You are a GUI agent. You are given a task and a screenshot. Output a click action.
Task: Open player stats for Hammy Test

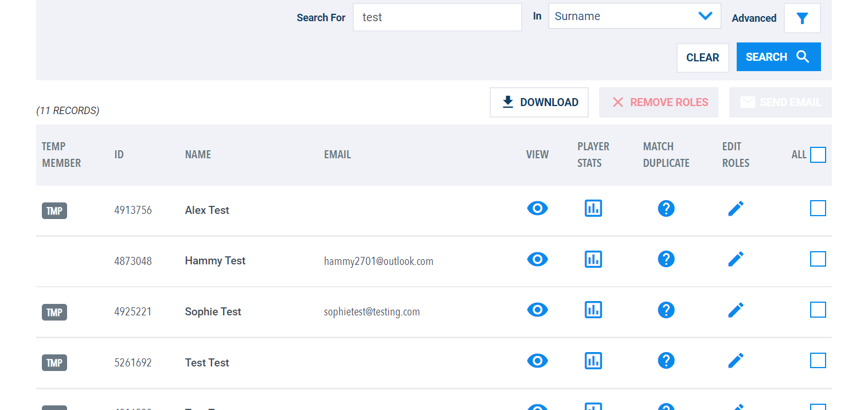tap(593, 259)
